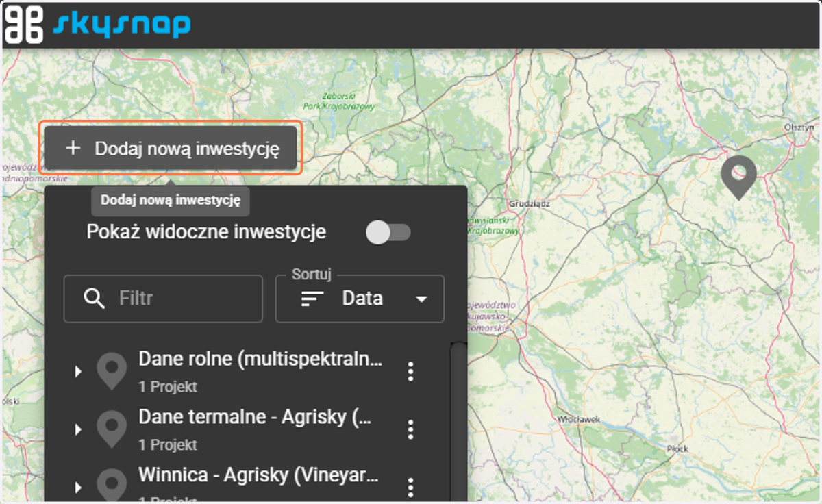The width and height of the screenshot is (822, 504).
Task: Click the 'Dodaj nową inwestycję' button
Action: pyautogui.click(x=171, y=148)
